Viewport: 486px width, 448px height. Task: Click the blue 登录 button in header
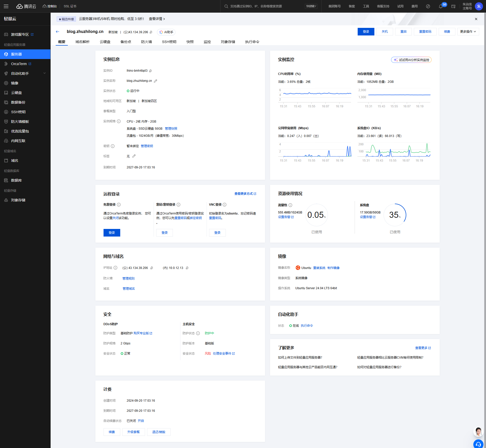366,32
